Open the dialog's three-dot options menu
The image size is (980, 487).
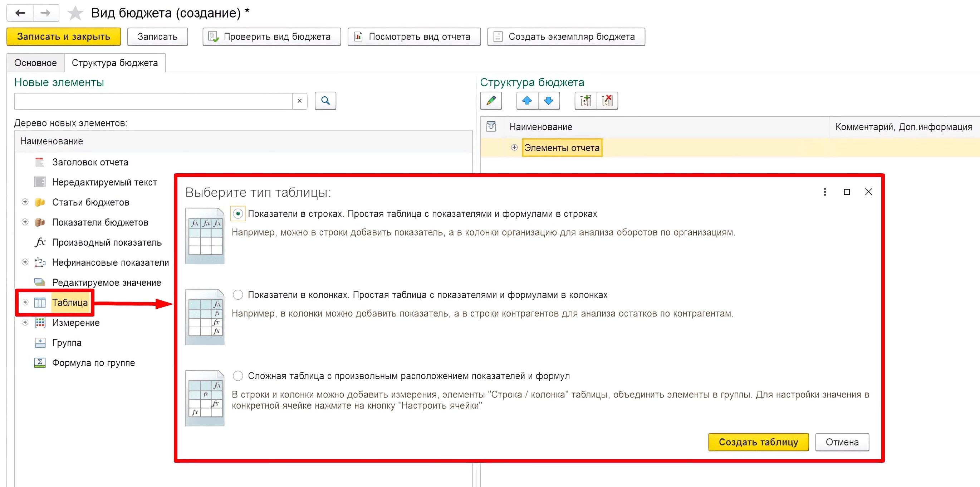(x=825, y=192)
